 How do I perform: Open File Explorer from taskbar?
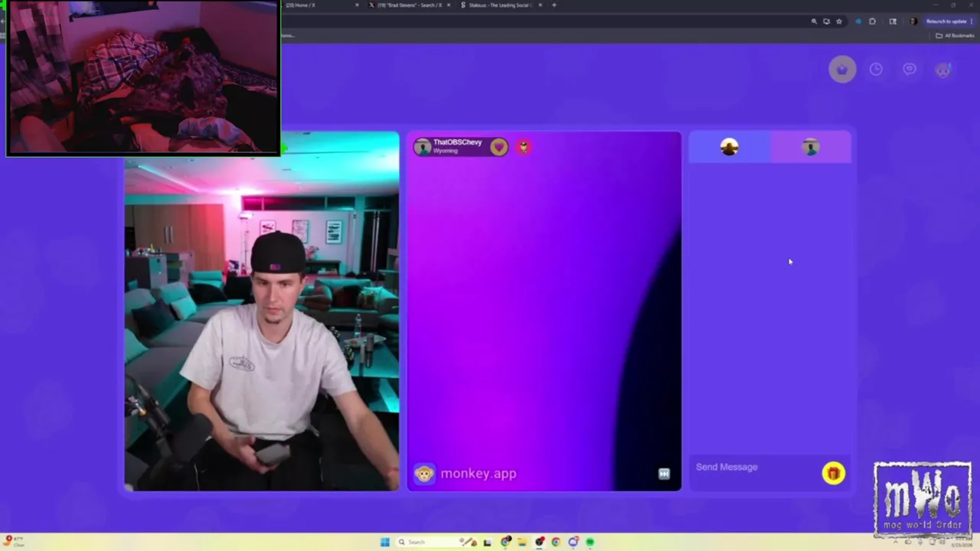pos(522,542)
